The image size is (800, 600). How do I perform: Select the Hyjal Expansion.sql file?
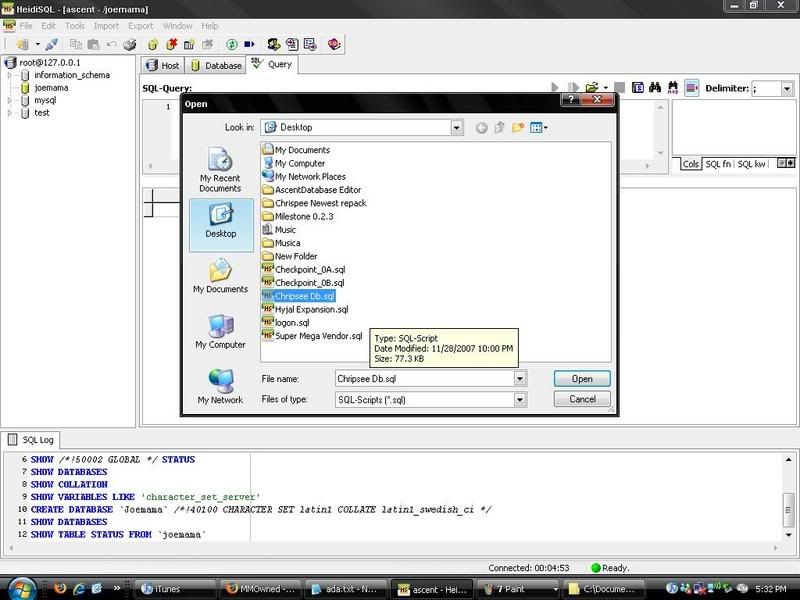coord(305,309)
